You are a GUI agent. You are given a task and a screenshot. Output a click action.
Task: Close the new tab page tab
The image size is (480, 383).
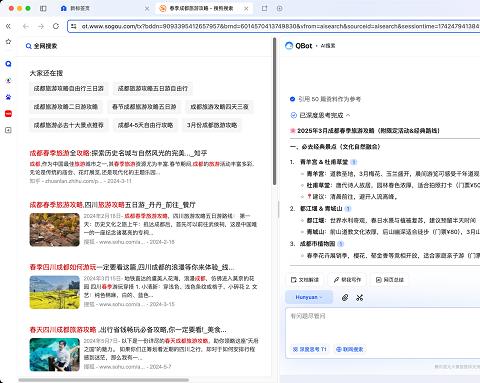(x=147, y=8)
